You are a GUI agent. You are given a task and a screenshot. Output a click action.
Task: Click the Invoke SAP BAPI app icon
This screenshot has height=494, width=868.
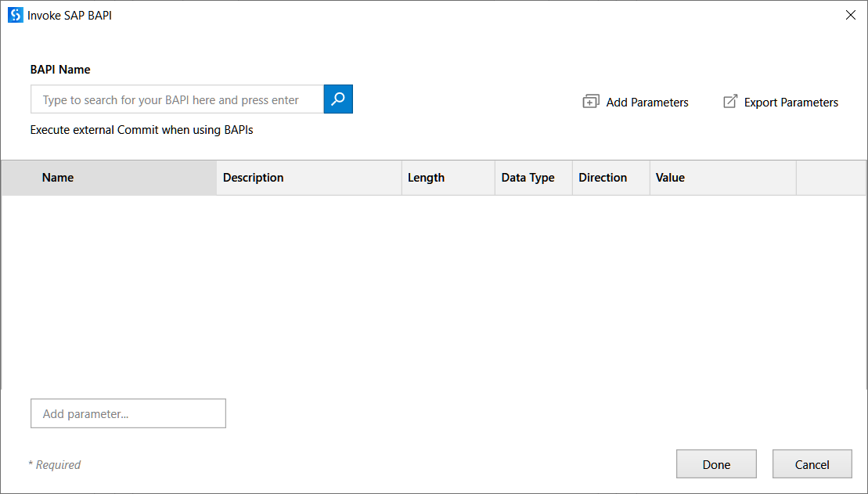[16, 15]
